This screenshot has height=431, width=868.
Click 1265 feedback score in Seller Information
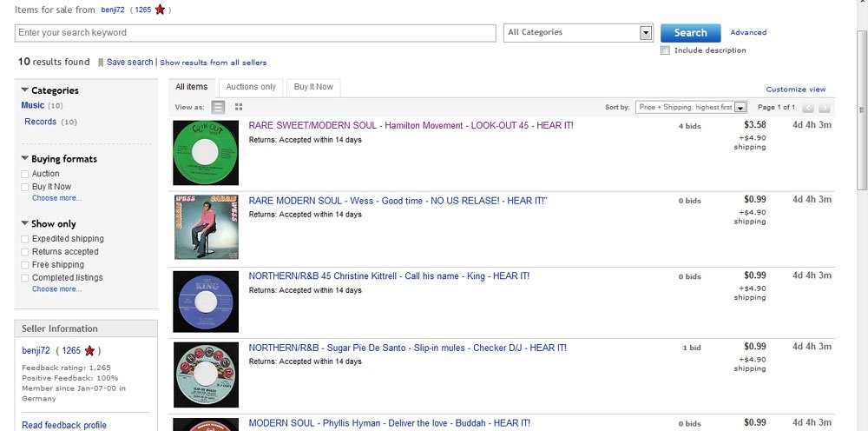71,351
